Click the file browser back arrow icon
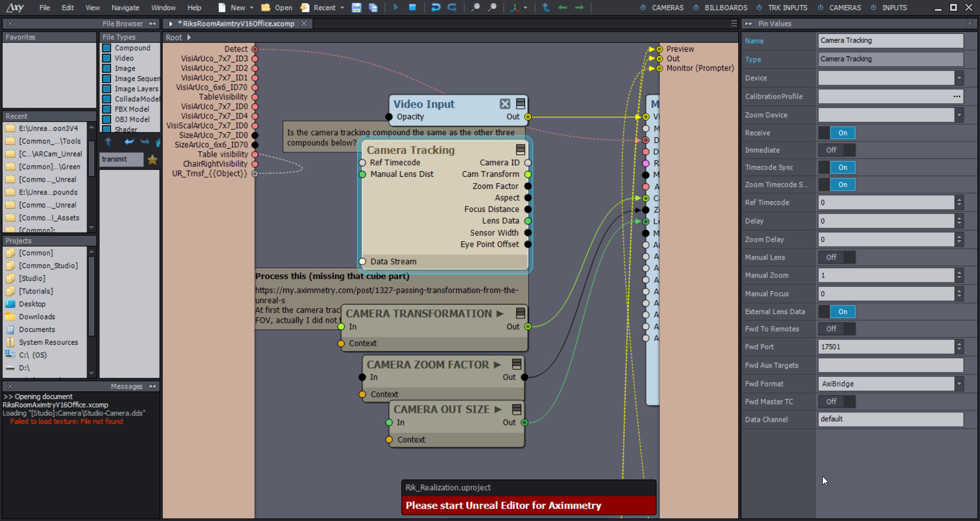This screenshot has width=980, height=521. 129,142
